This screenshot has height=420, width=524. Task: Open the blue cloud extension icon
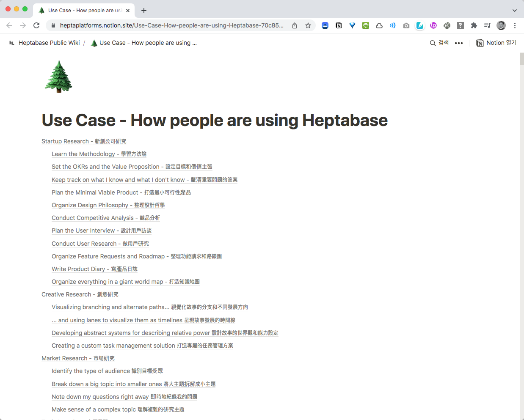coord(325,25)
